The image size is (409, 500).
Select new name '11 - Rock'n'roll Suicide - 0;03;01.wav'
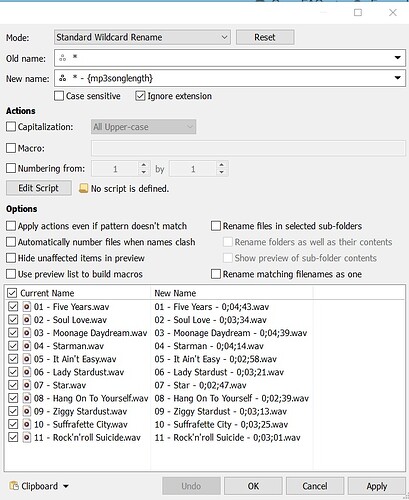tap(227, 437)
